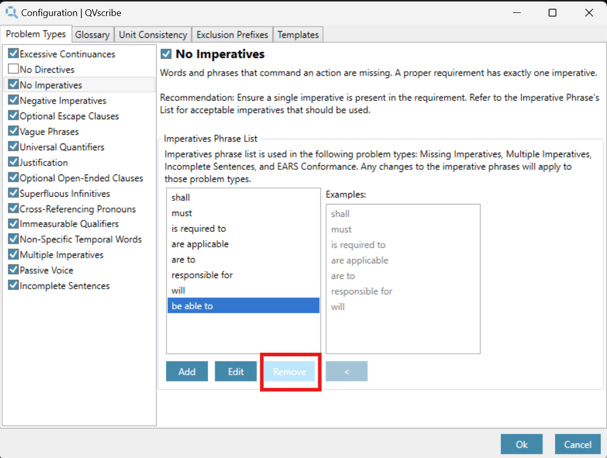Toggle the Multiple Imperatives checkbox
Screen dimensions: 607x458
tap(13, 254)
